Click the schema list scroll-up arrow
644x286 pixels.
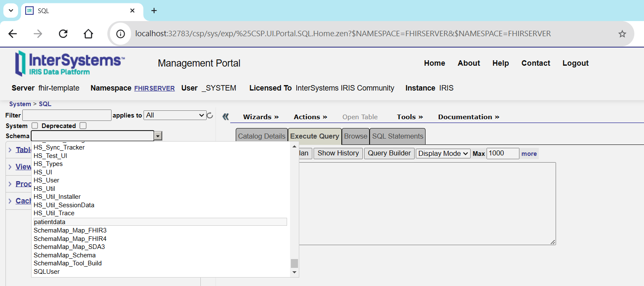tap(294, 147)
